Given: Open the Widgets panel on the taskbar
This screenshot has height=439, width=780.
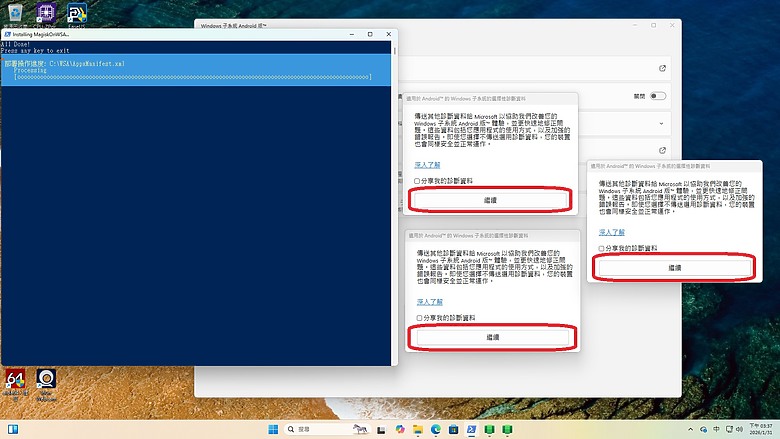Looking at the screenshot, I should pos(13,429).
